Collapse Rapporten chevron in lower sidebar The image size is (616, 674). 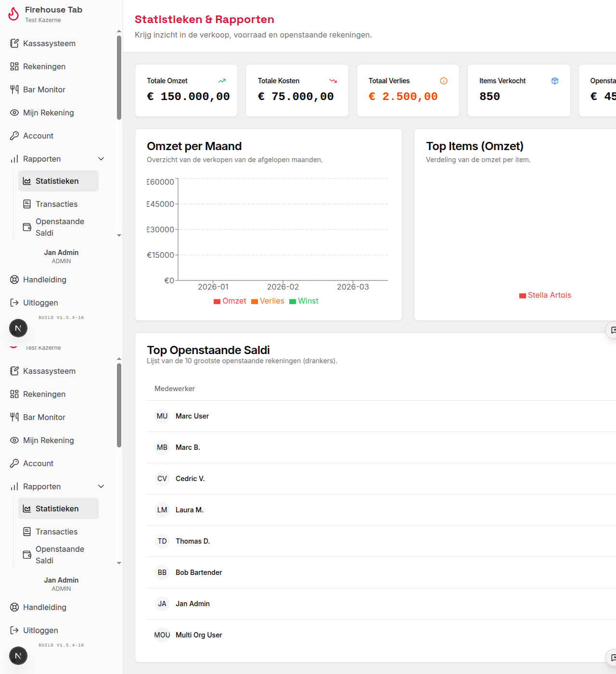tap(101, 486)
